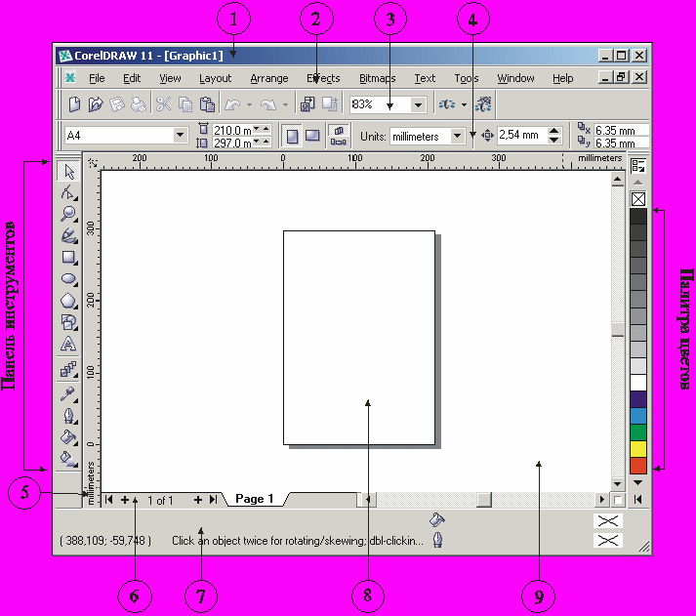Add page after with right plus button
696x616 pixels.
[198, 500]
